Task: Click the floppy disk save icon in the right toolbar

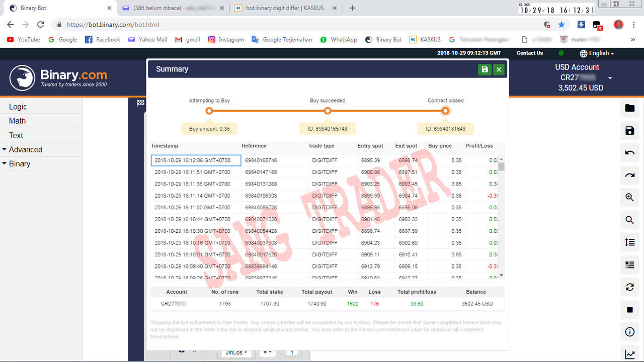Action: coord(629,131)
